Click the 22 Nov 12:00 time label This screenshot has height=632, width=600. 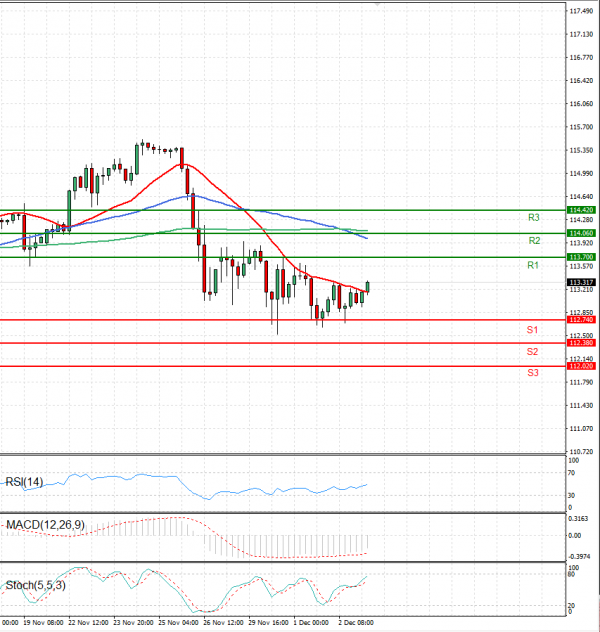tap(88, 623)
